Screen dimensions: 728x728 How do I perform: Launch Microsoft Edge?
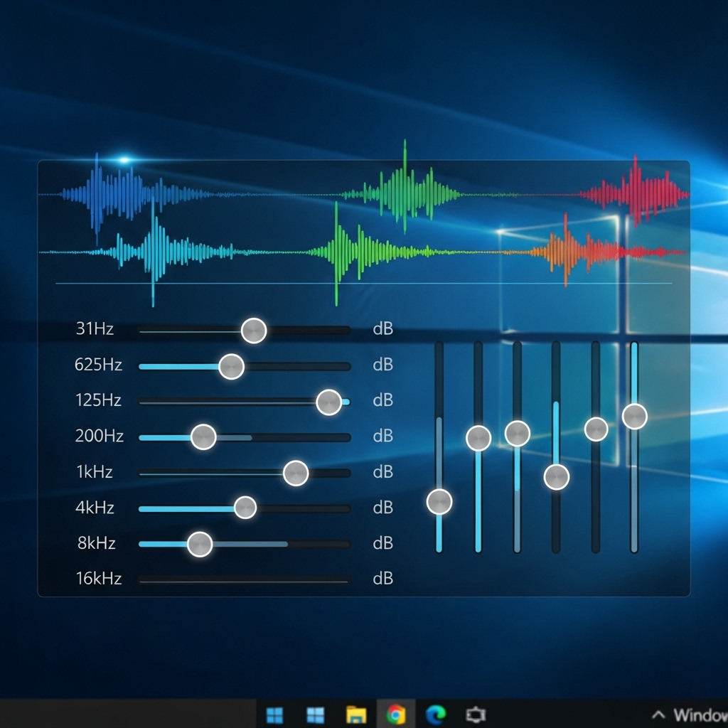pyautogui.click(x=435, y=714)
